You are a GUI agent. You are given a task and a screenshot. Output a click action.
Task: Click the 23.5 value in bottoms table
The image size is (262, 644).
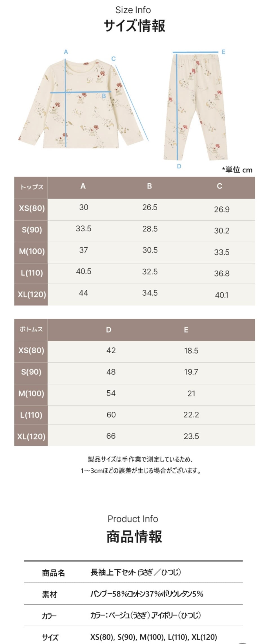coord(191,436)
